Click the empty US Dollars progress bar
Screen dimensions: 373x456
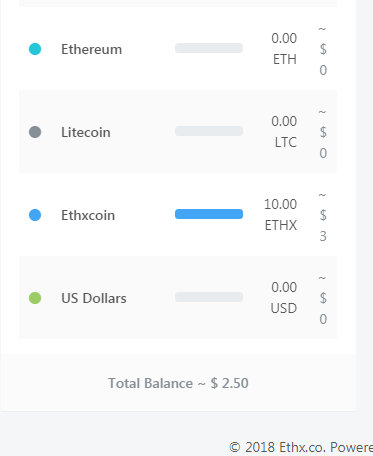(x=209, y=297)
